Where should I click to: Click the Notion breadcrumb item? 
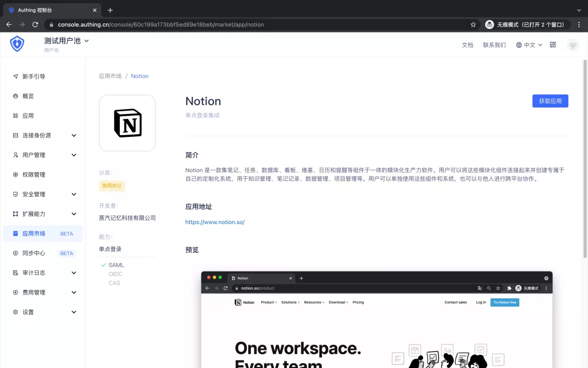[139, 76]
